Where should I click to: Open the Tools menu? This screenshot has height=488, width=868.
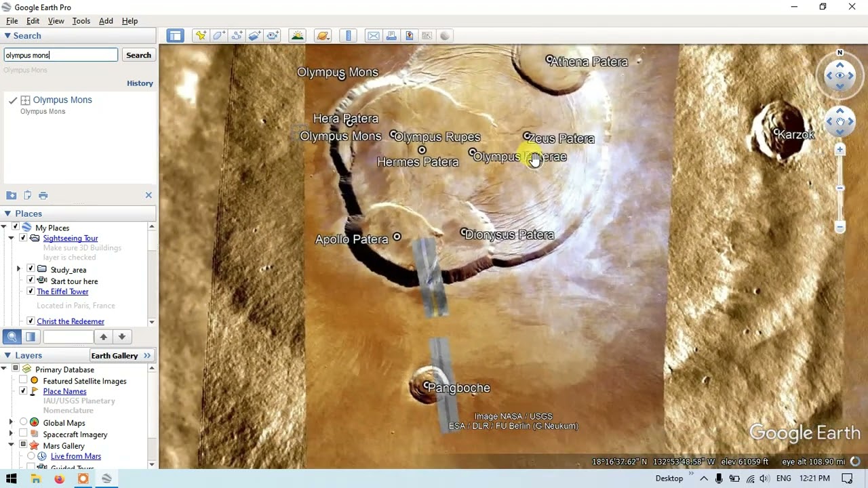tap(81, 21)
